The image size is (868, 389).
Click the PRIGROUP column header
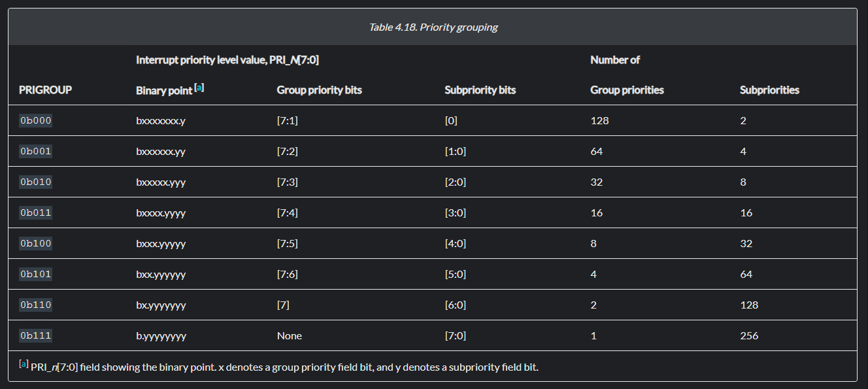pos(45,90)
